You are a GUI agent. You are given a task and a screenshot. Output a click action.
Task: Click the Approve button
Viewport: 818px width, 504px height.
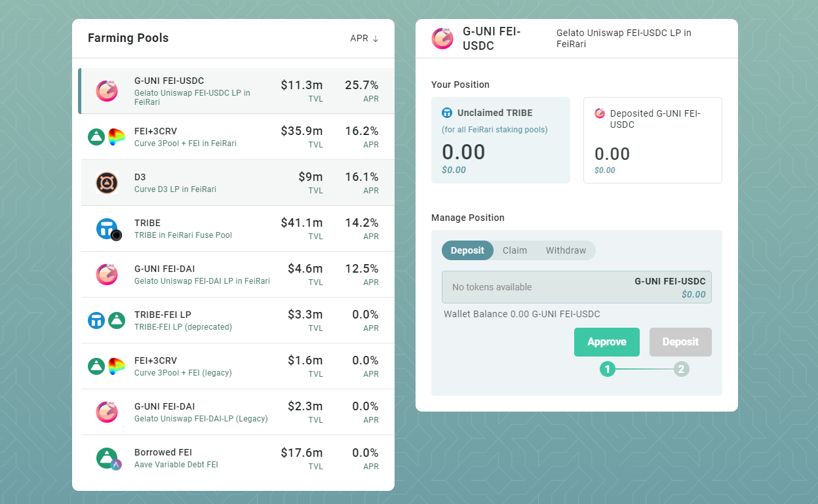point(607,342)
